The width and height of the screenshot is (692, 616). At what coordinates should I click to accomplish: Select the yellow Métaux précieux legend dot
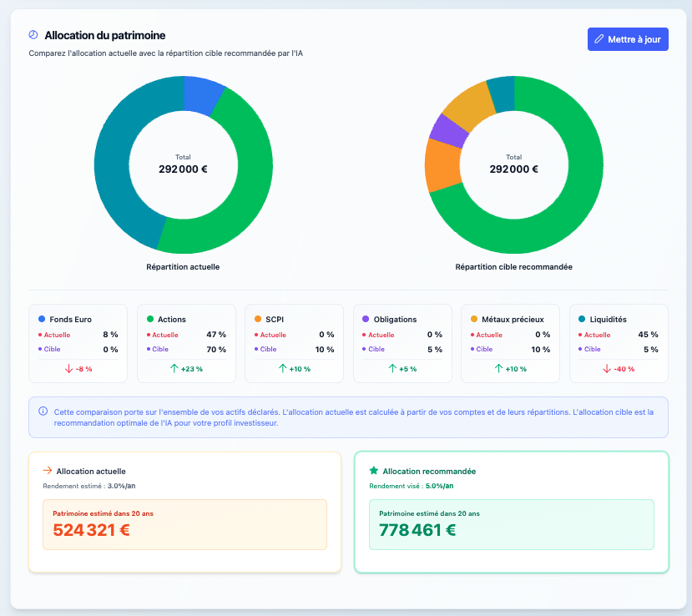(x=474, y=319)
